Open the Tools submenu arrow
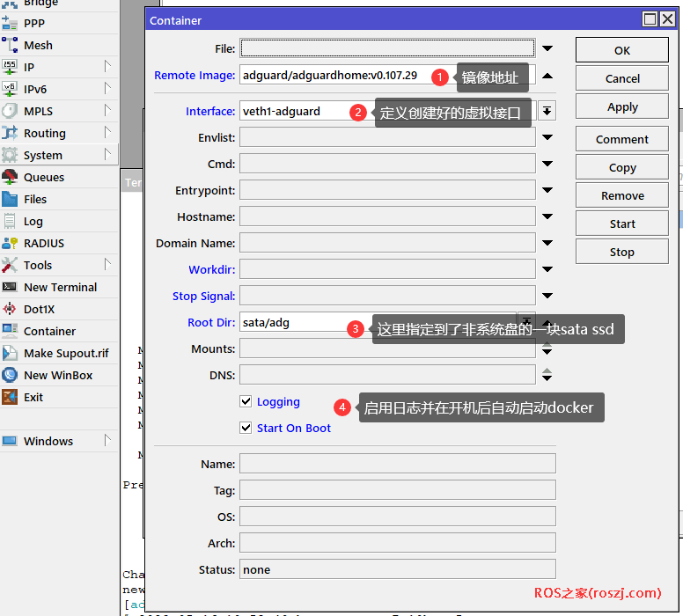Viewport: 683px width, 616px height. point(107,264)
